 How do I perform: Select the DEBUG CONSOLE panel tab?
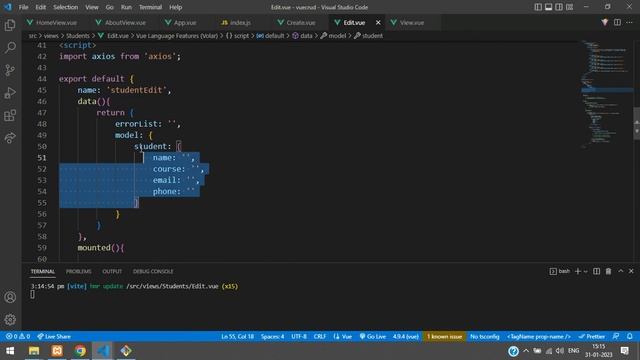point(153,271)
